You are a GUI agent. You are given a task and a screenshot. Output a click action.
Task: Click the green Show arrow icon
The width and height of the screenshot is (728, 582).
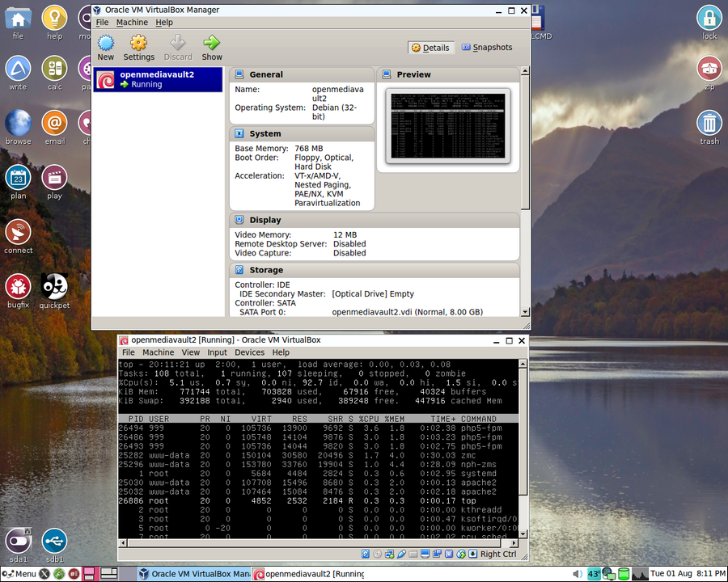pos(212,43)
